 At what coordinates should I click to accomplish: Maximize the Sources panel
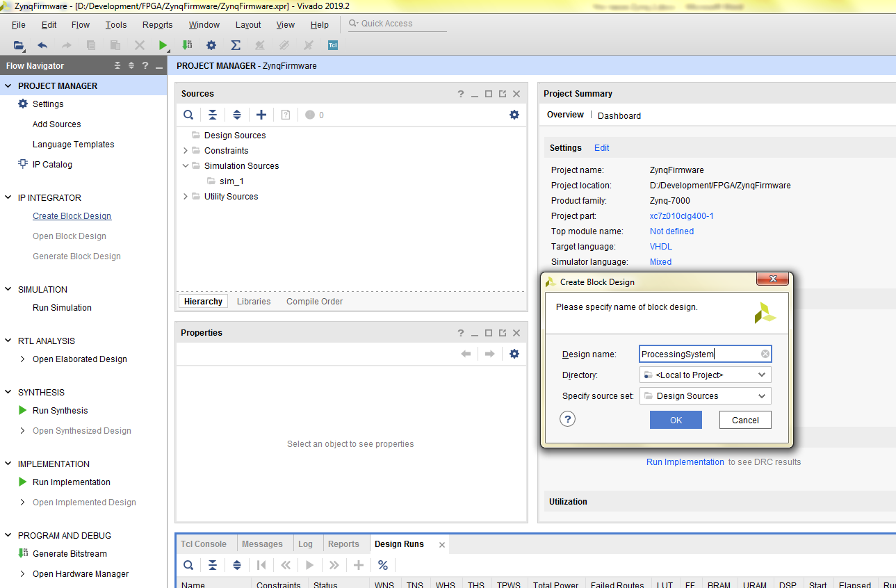(x=489, y=94)
